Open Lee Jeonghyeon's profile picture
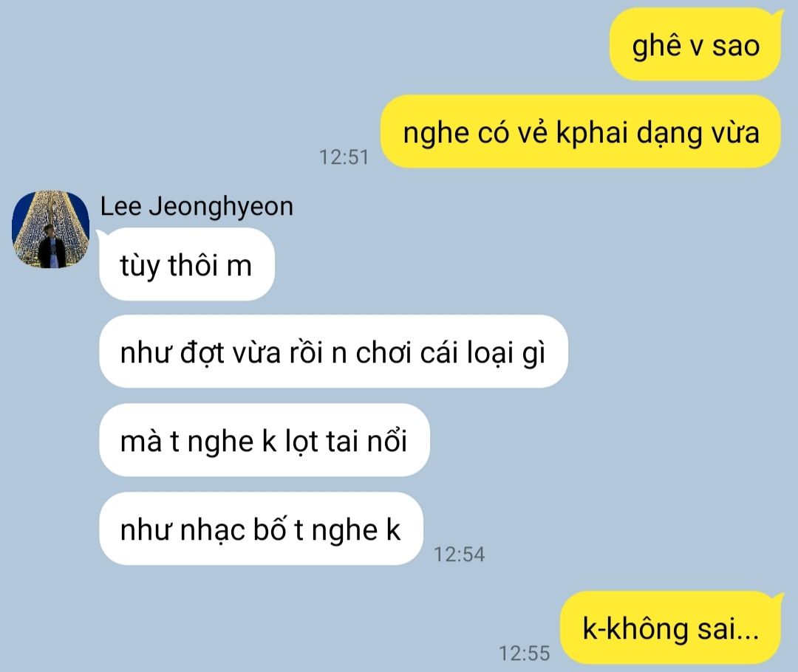 coord(50,230)
